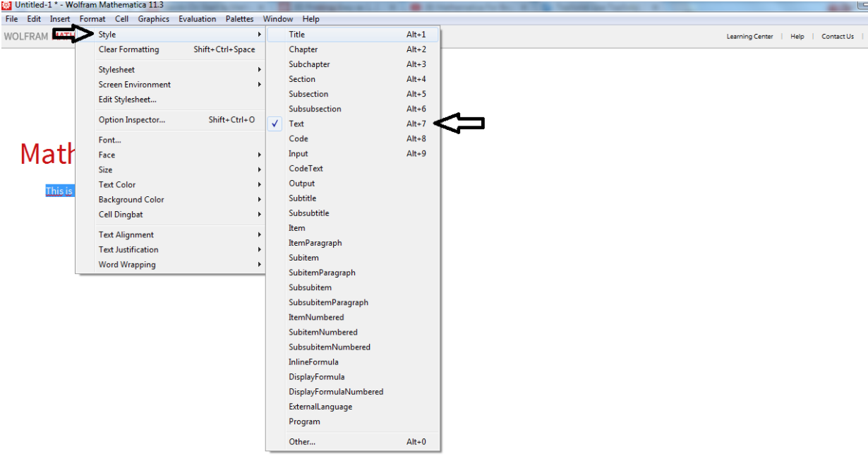The image size is (868, 466).
Task: Open the Evaluation menu
Action: click(x=198, y=19)
